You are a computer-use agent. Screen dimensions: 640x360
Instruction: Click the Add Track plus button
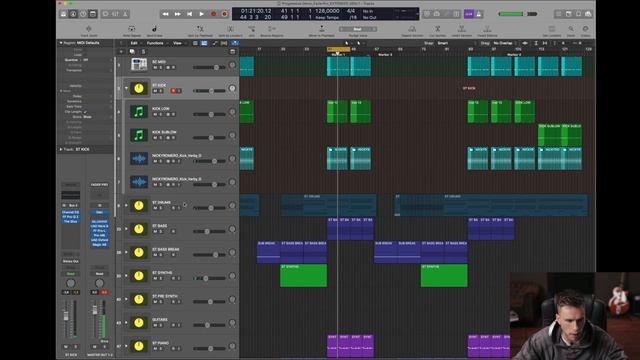click(x=121, y=51)
